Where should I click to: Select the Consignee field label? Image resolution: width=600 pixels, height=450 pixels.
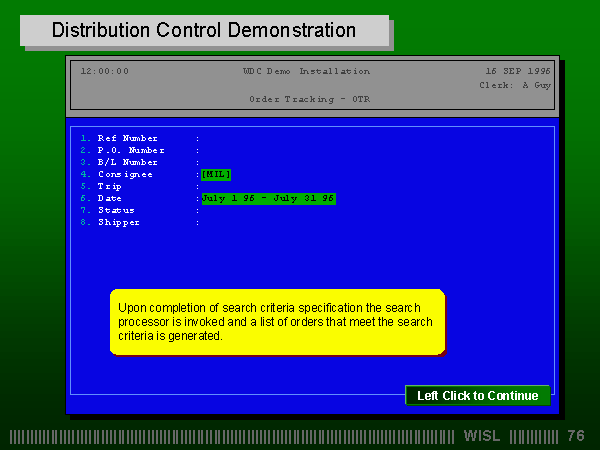click(x=125, y=174)
